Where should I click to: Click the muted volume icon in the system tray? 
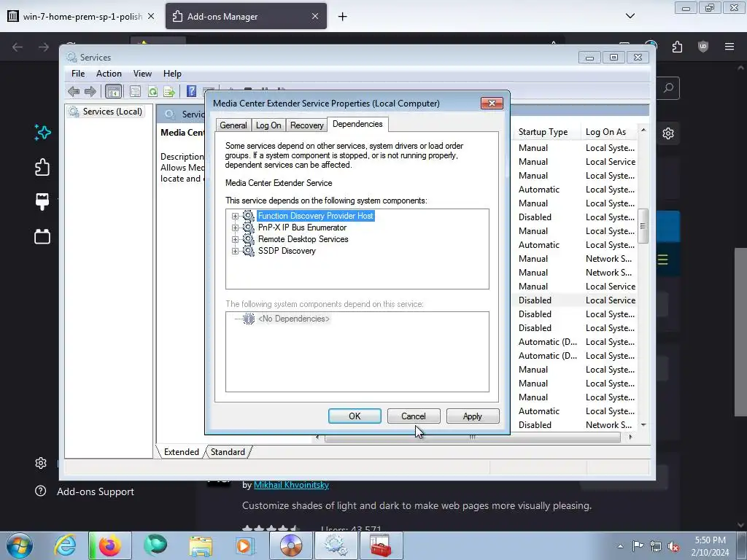(x=673, y=546)
